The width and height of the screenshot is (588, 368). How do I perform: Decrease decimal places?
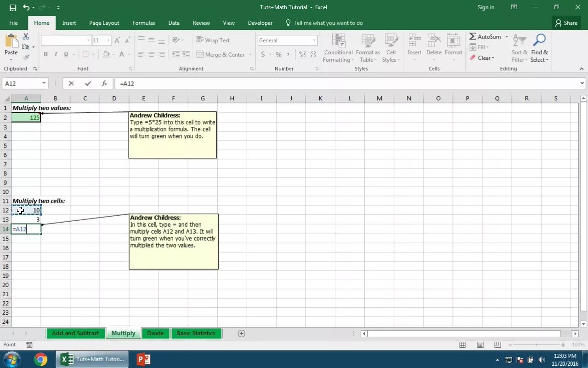(313, 54)
